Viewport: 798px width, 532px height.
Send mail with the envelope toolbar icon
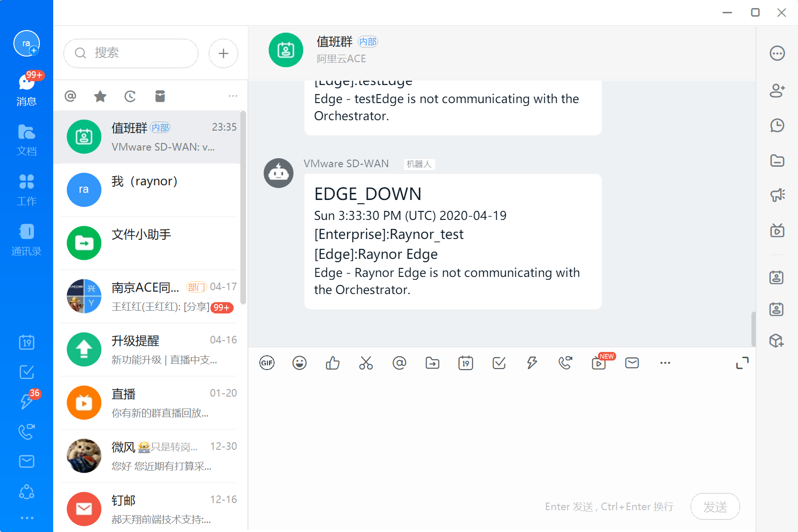632,363
